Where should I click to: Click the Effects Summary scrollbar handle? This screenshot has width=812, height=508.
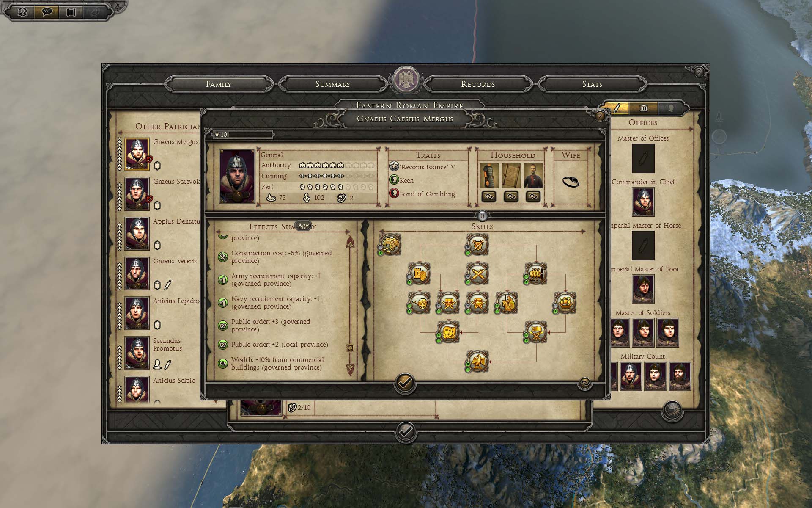pos(350,348)
